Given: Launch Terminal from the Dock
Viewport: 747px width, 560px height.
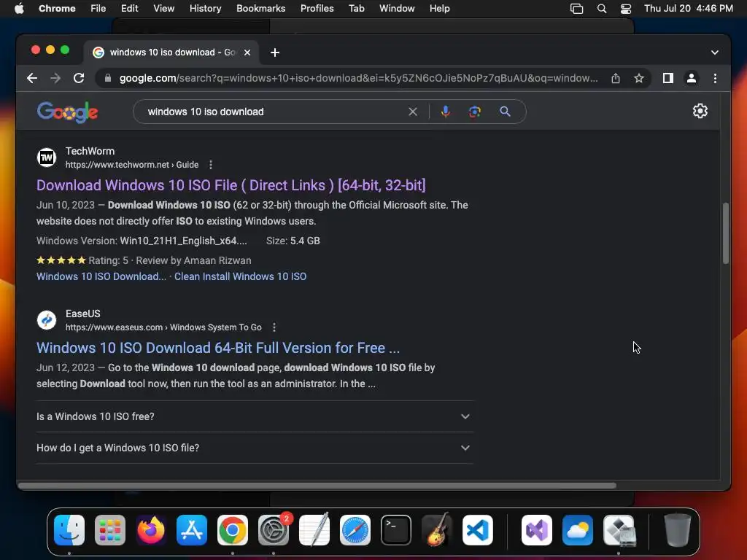Looking at the screenshot, I should coord(396,530).
